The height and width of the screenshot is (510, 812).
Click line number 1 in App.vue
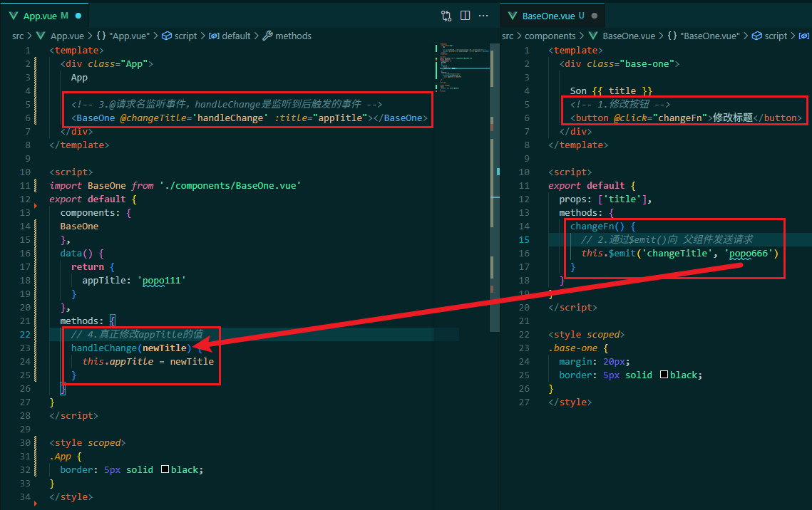point(28,50)
